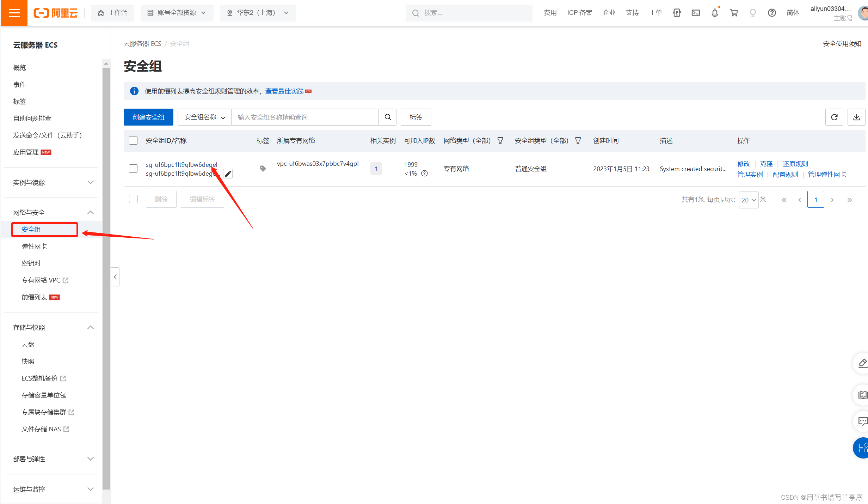Click the pencil edit icon beside security group name
Viewport: 868px width, 504px height.
(x=228, y=174)
